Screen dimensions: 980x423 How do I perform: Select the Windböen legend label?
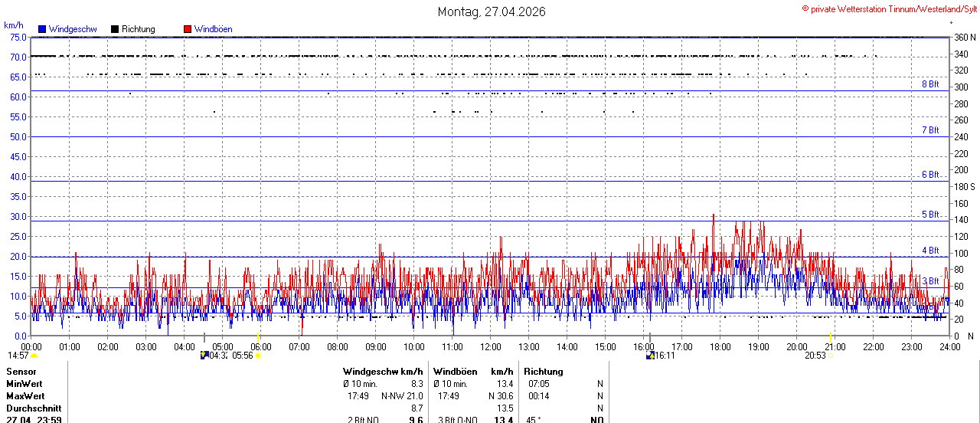(x=214, y=29)
